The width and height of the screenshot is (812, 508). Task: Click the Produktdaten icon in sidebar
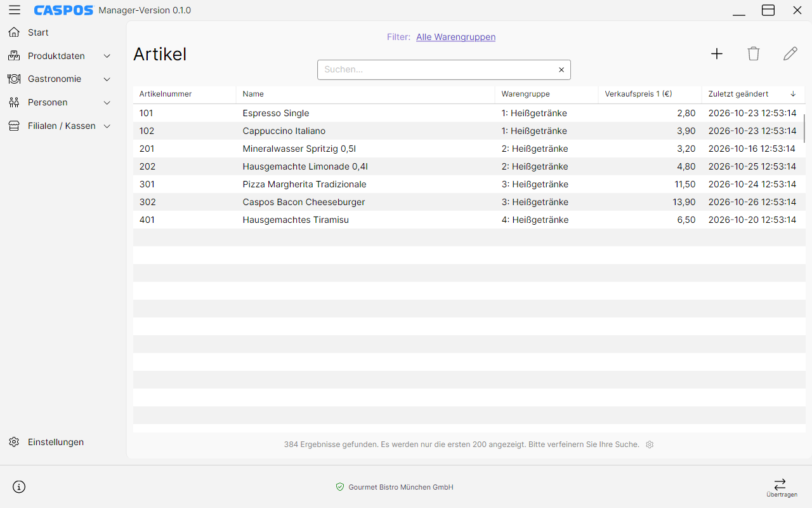point(14,56)
